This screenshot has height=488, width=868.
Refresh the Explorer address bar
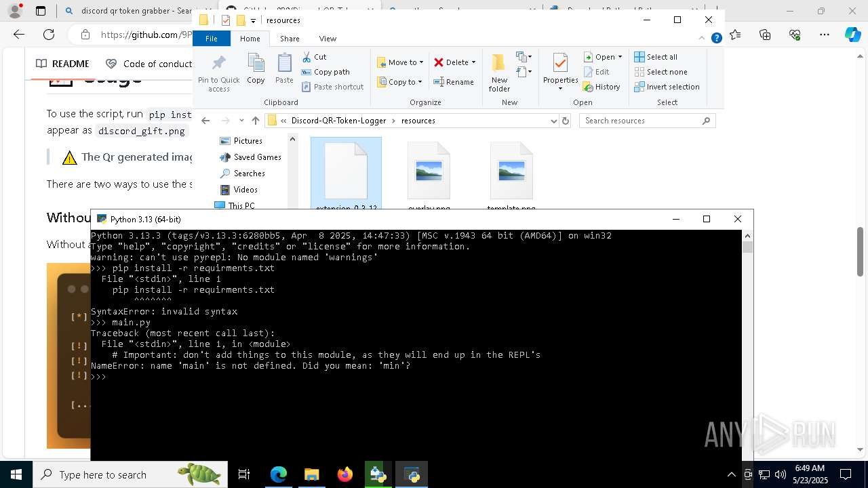coord(566,121)
